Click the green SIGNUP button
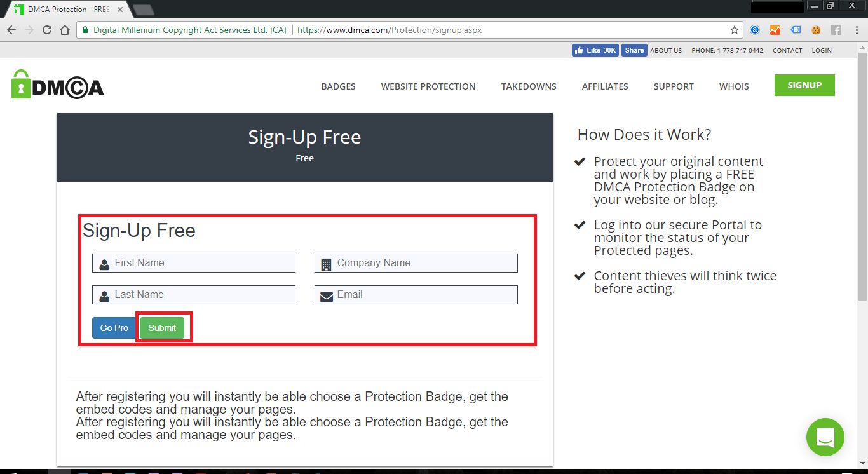This screenshot has width=868, height=474. pos(804,85)
